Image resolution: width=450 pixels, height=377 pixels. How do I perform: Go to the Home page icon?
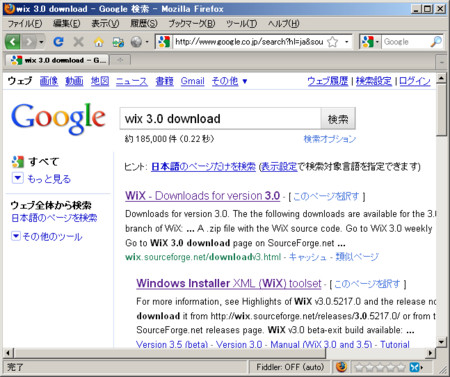point(98,42)
